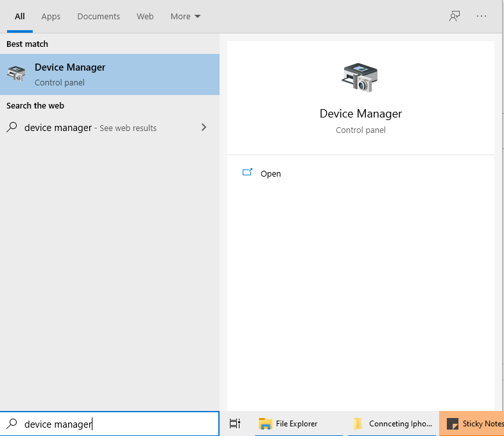The image size is (504, 436).
Task: Expand the More filter dropdown
Action: (186, 17)
